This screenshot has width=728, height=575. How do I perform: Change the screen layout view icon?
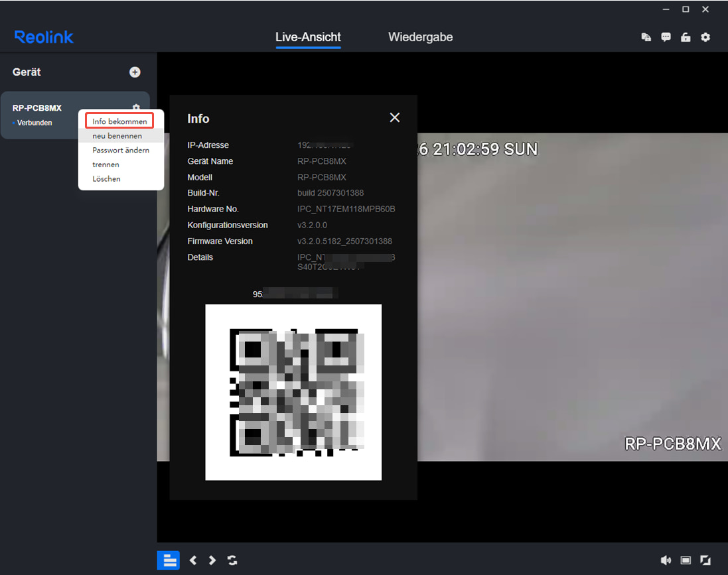[x=686, y=560]
